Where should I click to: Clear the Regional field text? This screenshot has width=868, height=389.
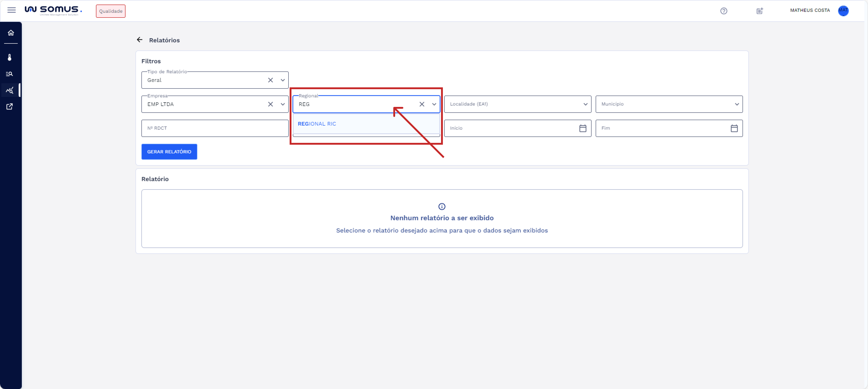point(421,104)
